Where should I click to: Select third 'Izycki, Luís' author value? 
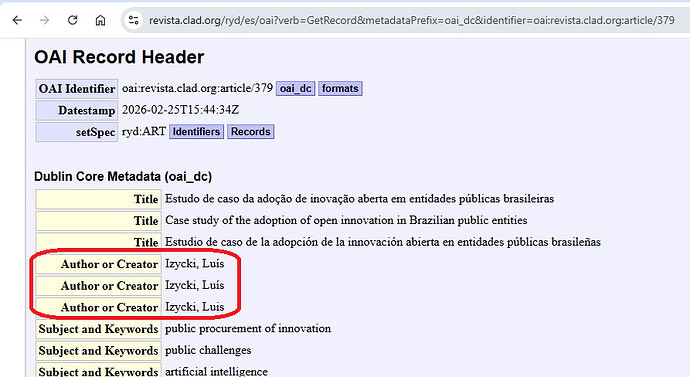coord(195,307)
